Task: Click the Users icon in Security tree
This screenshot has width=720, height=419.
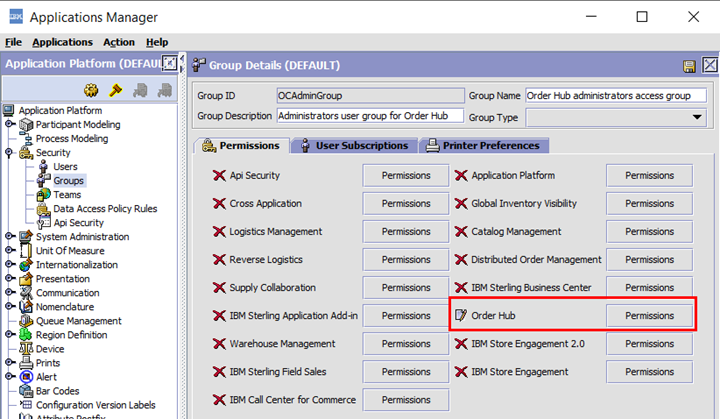Action: pyautogui.click(x=43, y=166)
